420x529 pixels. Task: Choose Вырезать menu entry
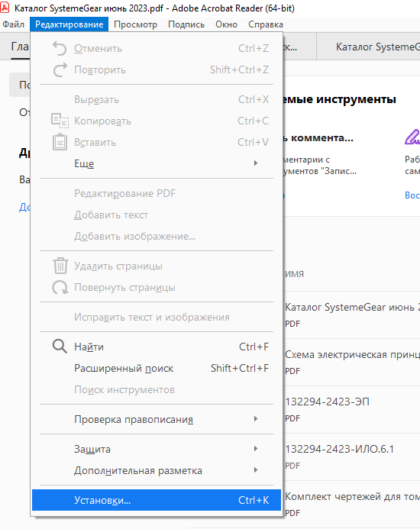point(157,99)
